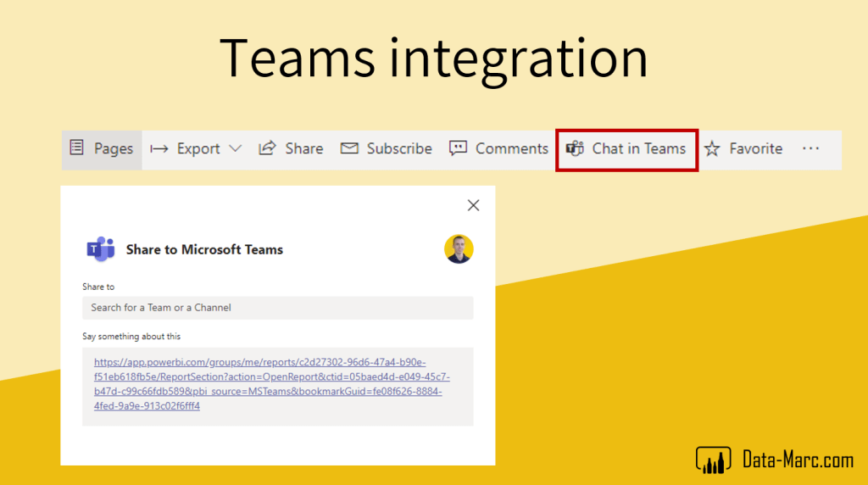Click the user profile avatar picture
Screen dimensions: 868x485
pos(459,249)
